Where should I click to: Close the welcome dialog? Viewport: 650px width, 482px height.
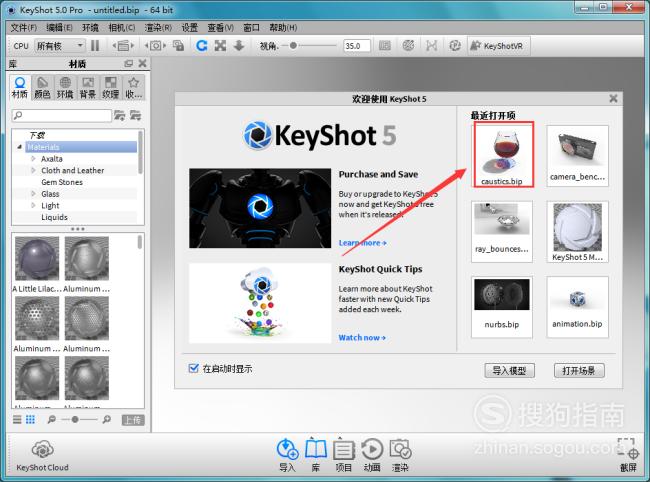click(x=613, y=99)
